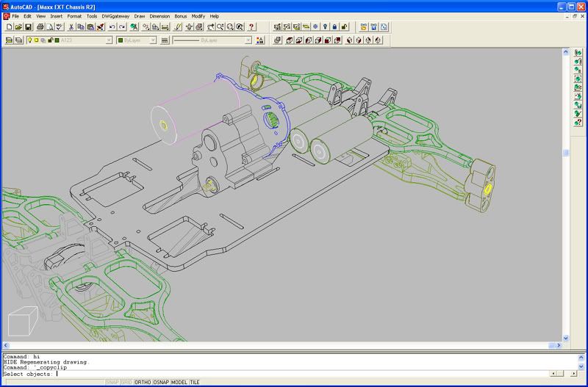The image size is (588, 387).
Task: Click the Undo arrow icon
Action: [x=112, y=27]
